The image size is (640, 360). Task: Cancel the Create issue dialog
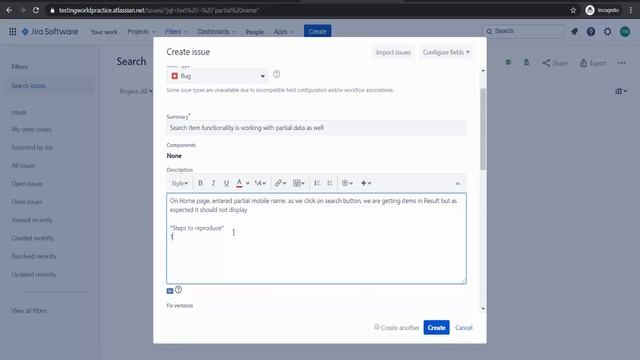point(464,327)
